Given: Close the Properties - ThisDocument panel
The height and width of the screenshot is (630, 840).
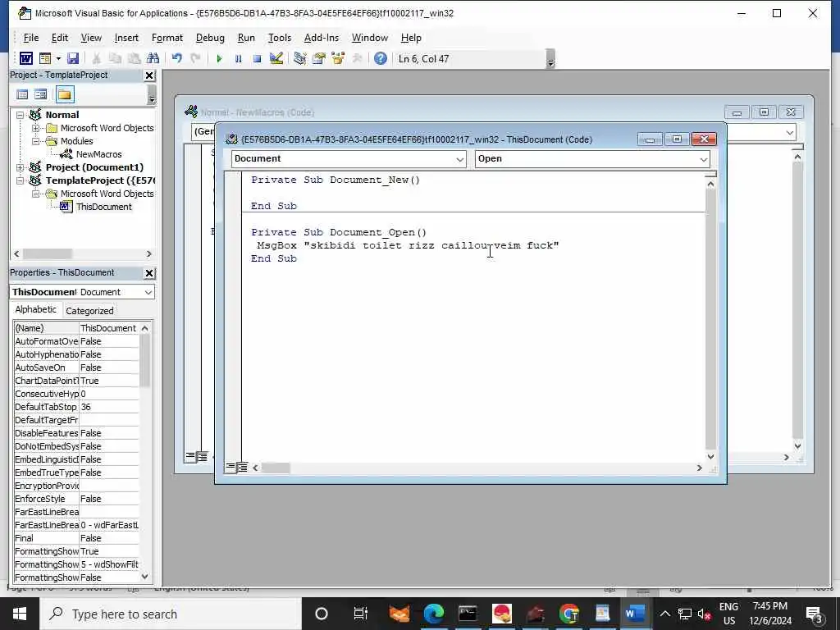Looking at the screenshot, I should [x=149, y=273].
